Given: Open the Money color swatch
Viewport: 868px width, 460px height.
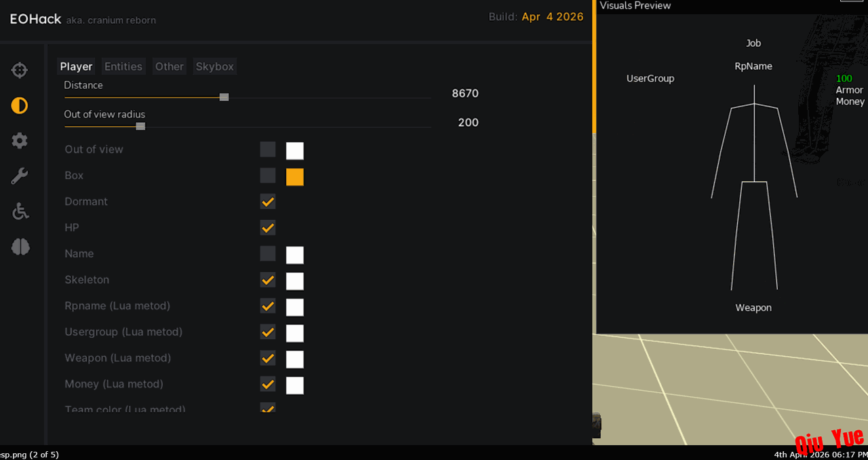Looking at the screenshot, I should 295,385.
